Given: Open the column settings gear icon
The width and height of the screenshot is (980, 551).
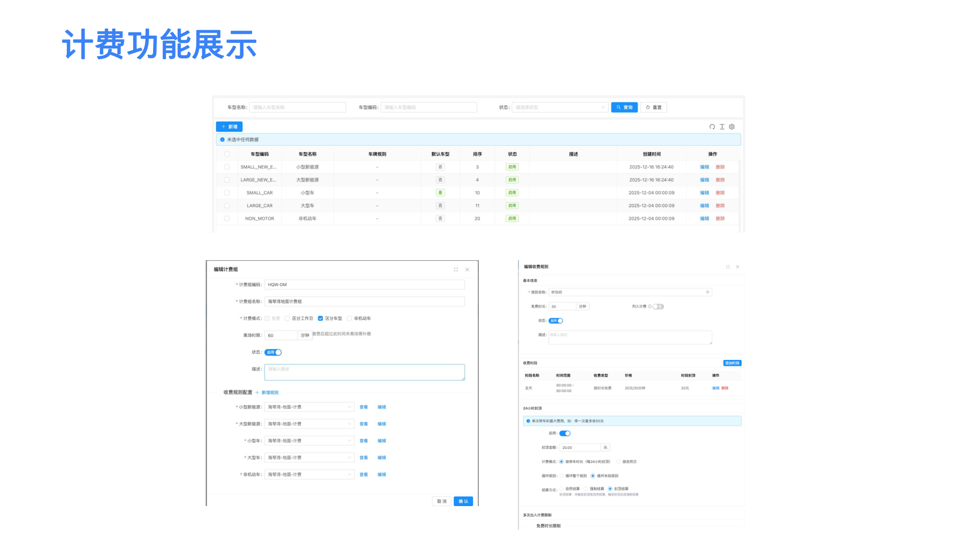Looking at the screenshot, I should [732, 127].
